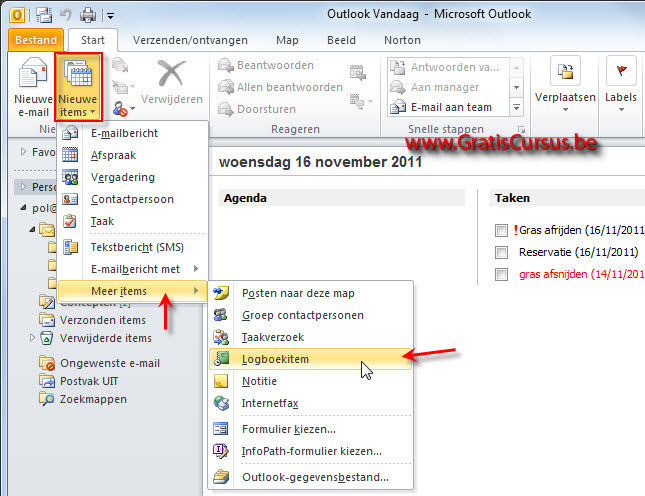Viewport: 645px width, 496px height.
Task: Click the Outlook-gegevensbestand folder icon
Action: 221,477
